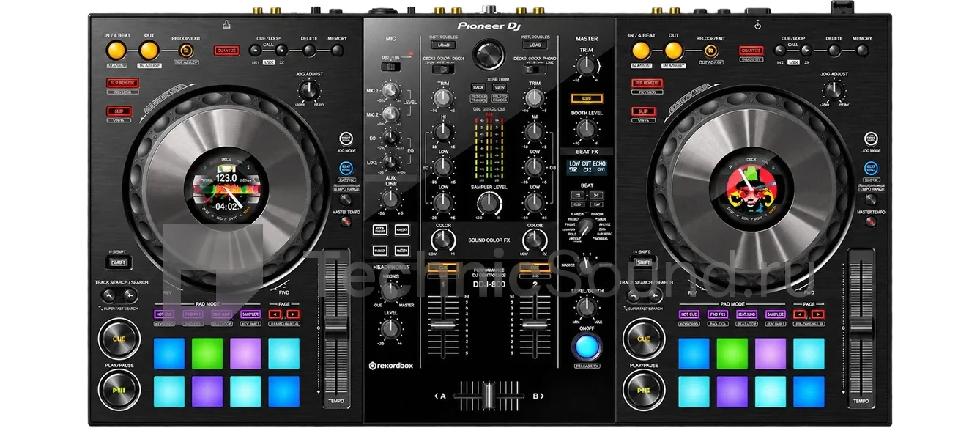Click the JOG MODE button on deck 1
The image size is (980, 428).
tap(346, 139)
